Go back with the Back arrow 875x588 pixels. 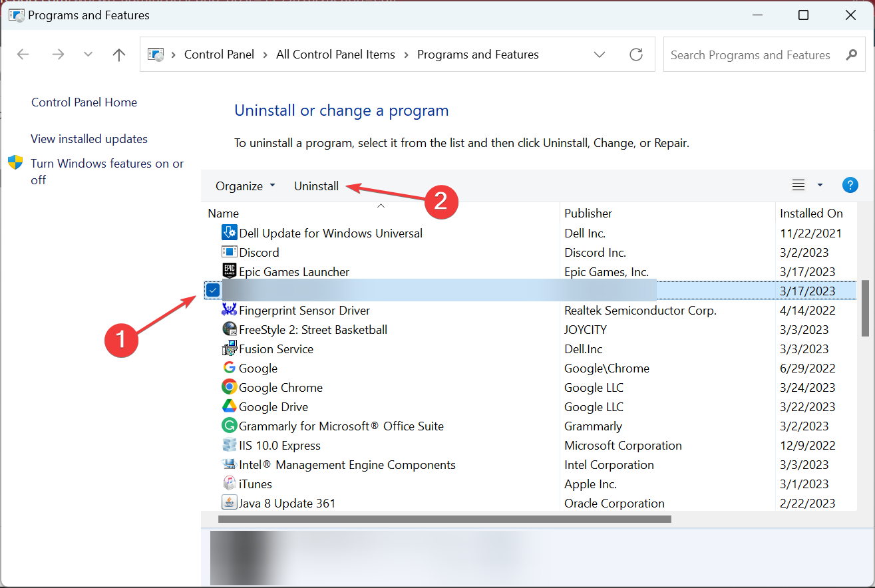click(x=23, y=55)
